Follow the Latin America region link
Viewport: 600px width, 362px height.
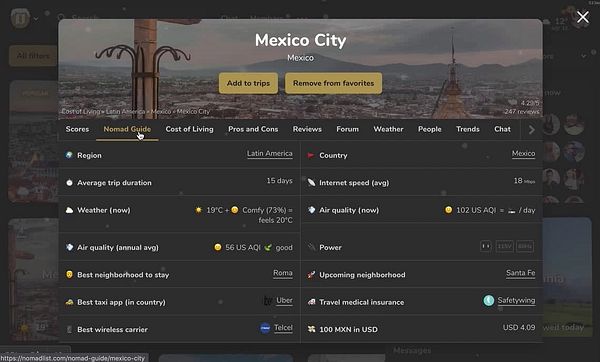point(270,154)
